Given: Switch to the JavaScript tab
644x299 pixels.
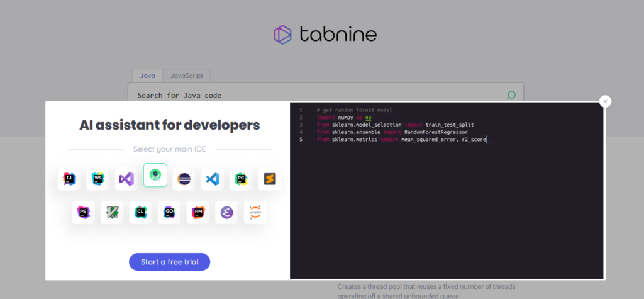Looking at the screenshot, I should click(186, 76).
